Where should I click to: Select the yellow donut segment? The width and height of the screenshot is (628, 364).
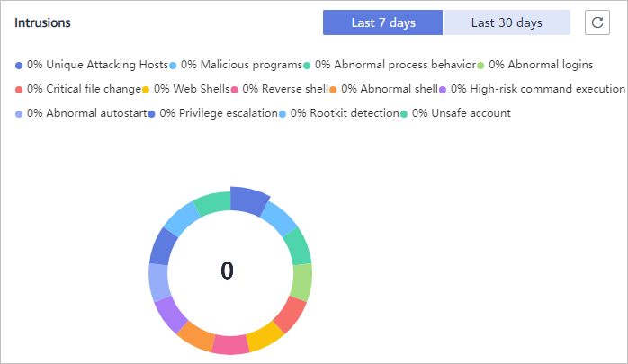pos(265,336)
